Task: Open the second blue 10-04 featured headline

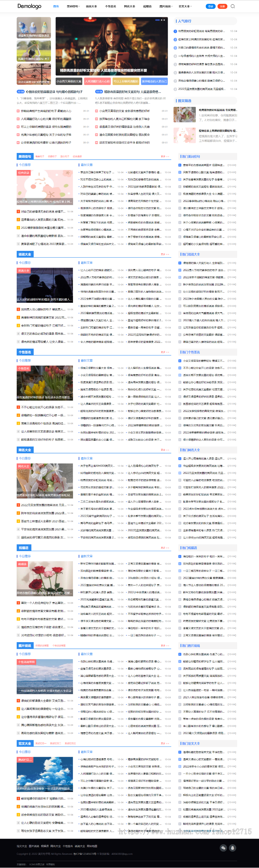Action: [x=132, y=92]
